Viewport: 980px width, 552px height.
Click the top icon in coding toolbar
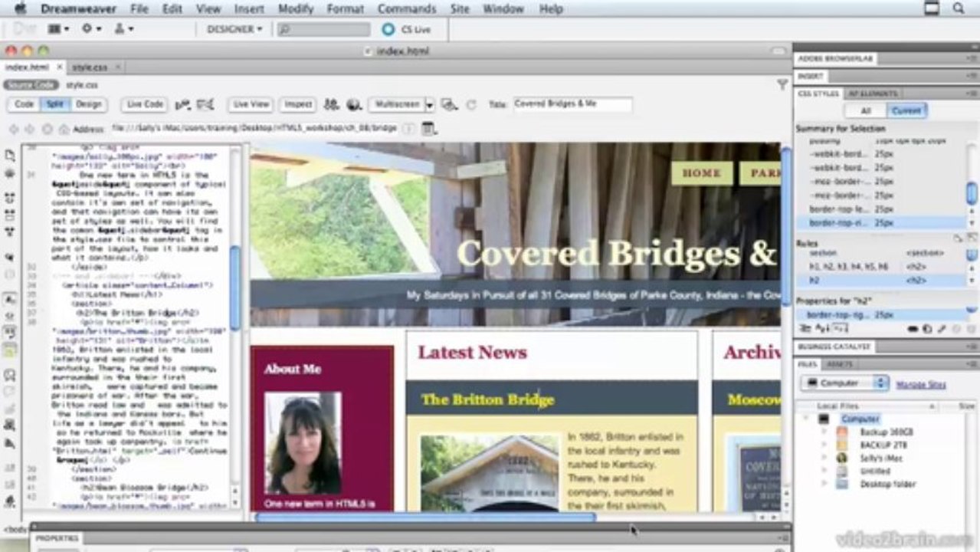(x=10, y=155)
